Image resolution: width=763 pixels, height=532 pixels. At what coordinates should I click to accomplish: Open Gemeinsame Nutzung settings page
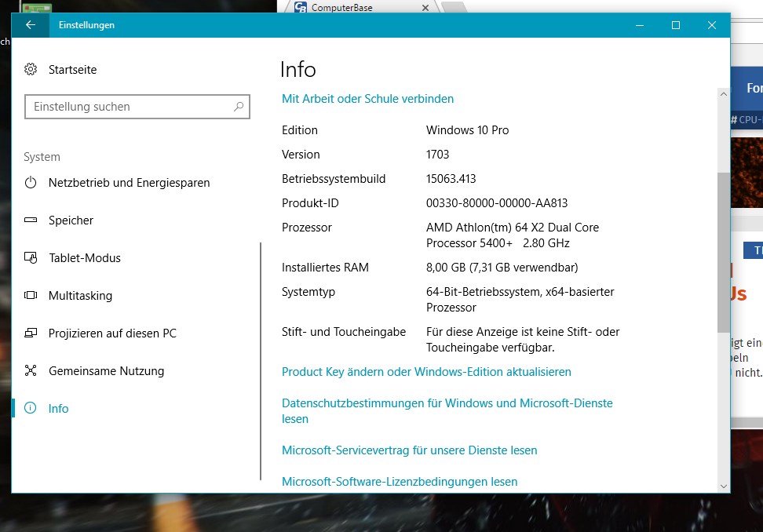[x=106, y=371]
